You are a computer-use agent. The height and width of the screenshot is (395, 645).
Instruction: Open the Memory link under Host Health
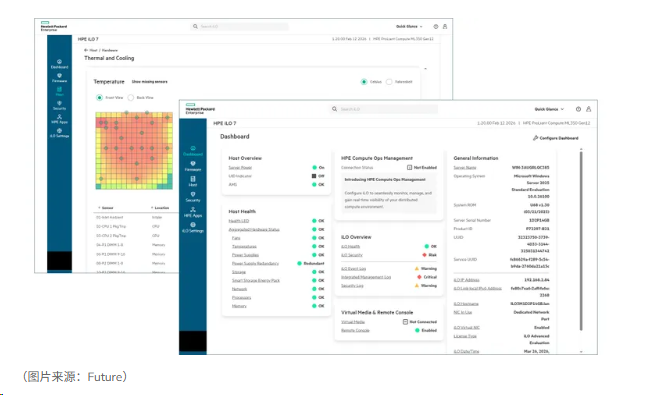pos(239,306)
